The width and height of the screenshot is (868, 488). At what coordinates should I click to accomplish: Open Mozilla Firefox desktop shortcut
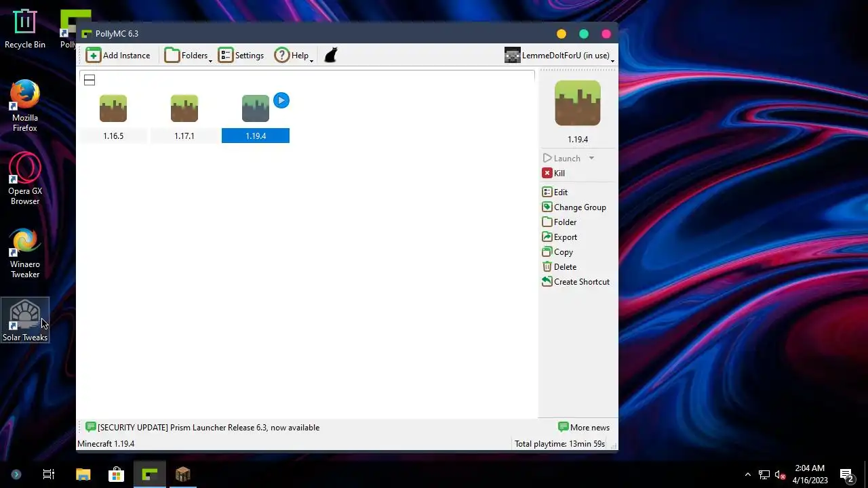tap(25, 106)
